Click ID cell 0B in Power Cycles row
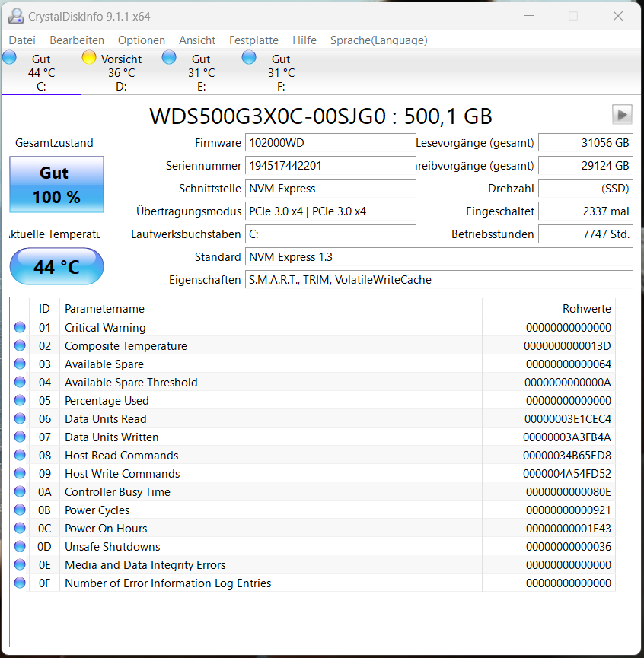This screenshot has height=658, width=644. coord(44,510)
